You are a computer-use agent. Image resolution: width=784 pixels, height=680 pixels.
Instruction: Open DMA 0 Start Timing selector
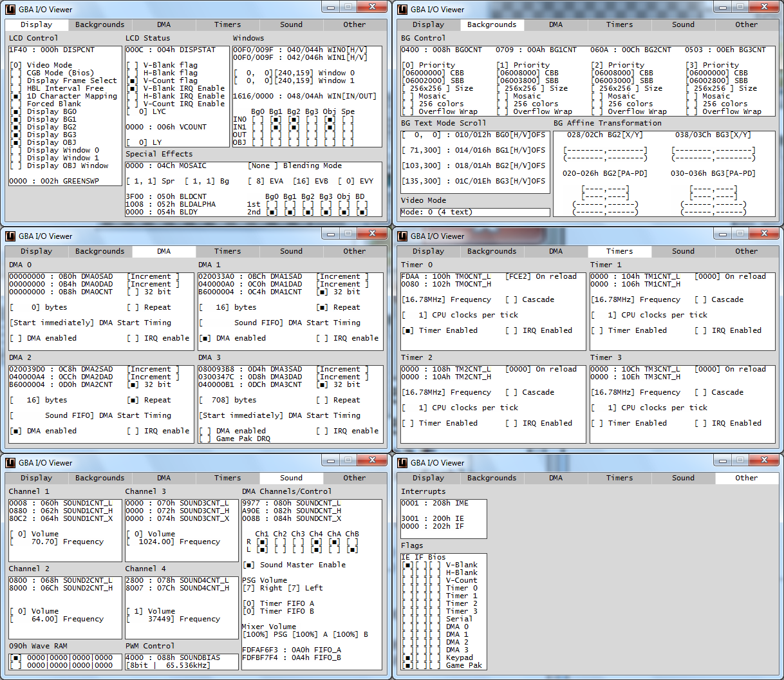pyautogui.click(x=52, y=323)
